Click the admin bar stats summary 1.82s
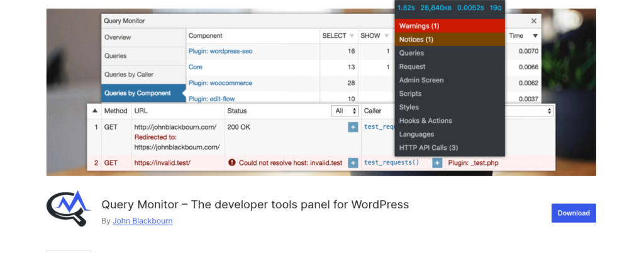Image resolution: width=644 pixels, height=253 pixels. coord(406,8)
